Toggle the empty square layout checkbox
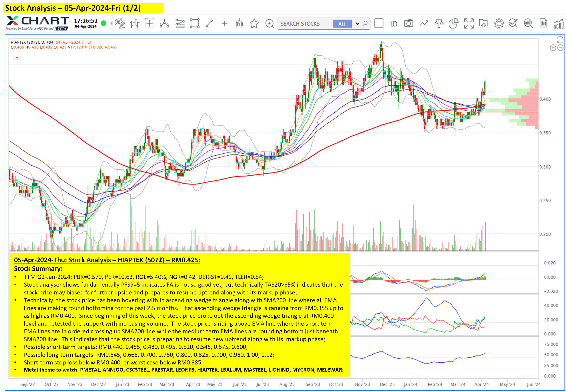Viewport: 566px width, 392px height. click(x=379, y=24)
